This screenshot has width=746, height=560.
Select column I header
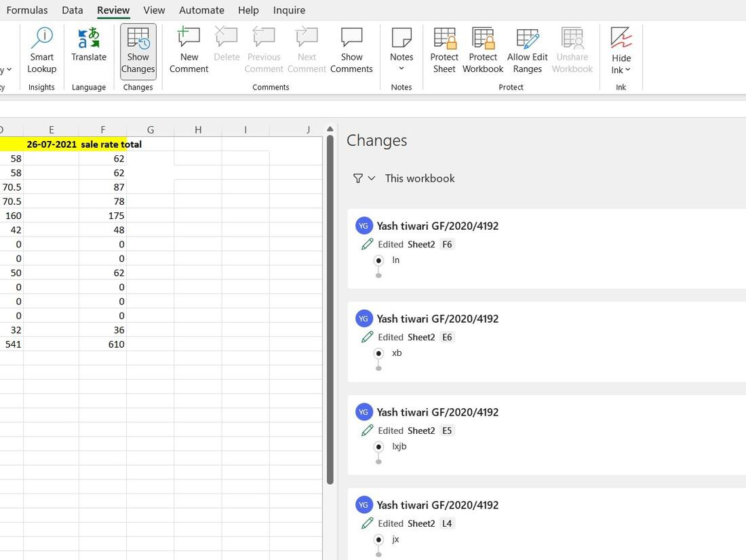[246, 130]
